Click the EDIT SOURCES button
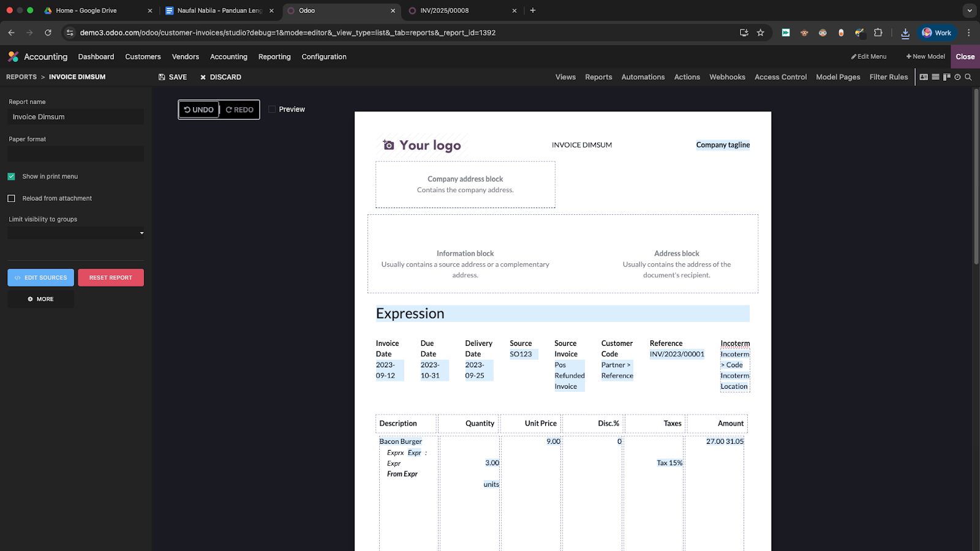Screen dimensions: 980x551 40,277
